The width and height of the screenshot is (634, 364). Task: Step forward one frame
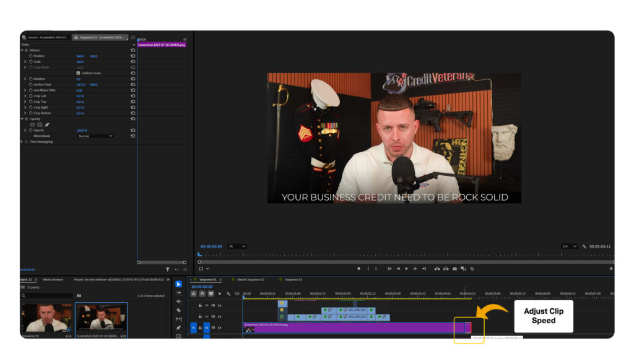(x=415, y=269)
